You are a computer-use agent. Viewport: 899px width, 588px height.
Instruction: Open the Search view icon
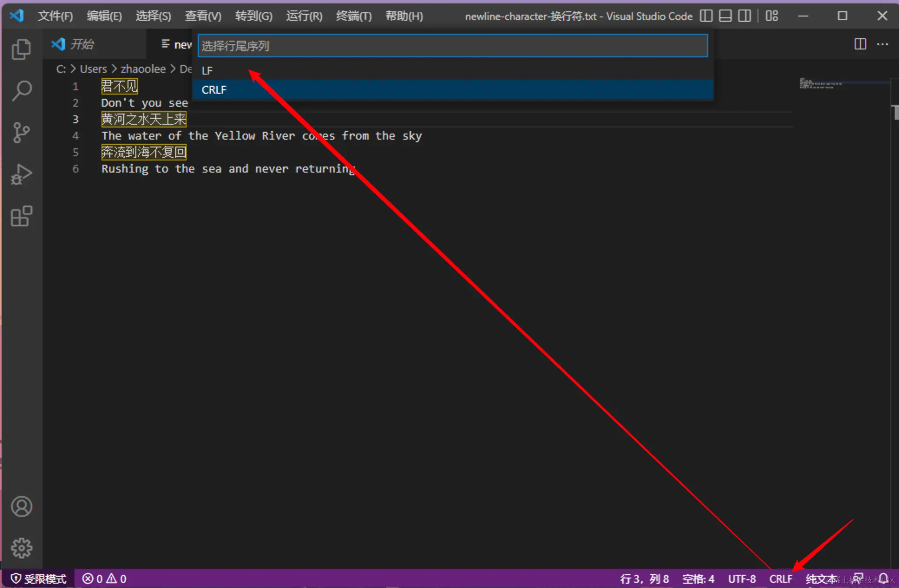pos(21,91)
